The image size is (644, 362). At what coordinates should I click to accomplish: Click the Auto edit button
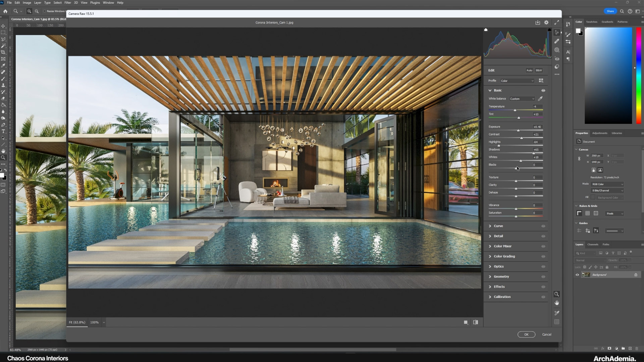(529, 71)
